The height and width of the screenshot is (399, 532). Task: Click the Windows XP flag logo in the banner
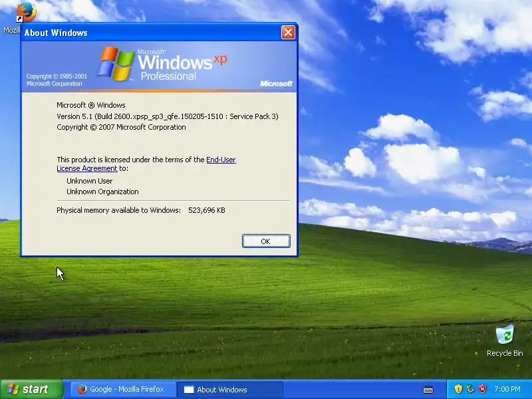tap(115, 64)
